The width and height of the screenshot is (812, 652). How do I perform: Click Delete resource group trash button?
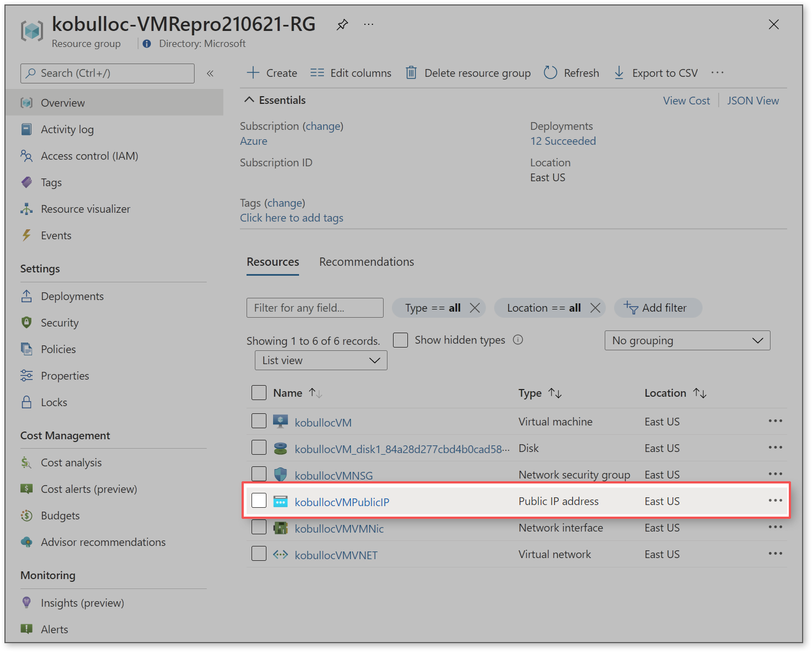468,73
